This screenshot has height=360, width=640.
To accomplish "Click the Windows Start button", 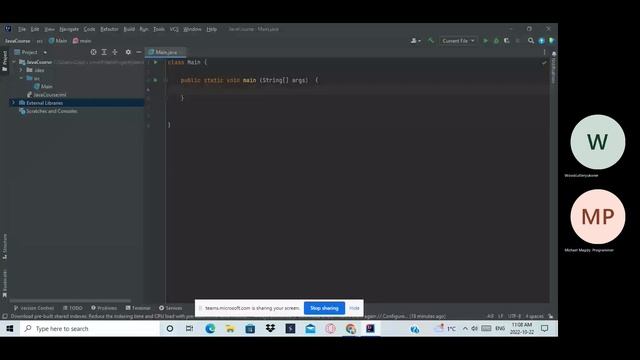I will click(10, 329).
